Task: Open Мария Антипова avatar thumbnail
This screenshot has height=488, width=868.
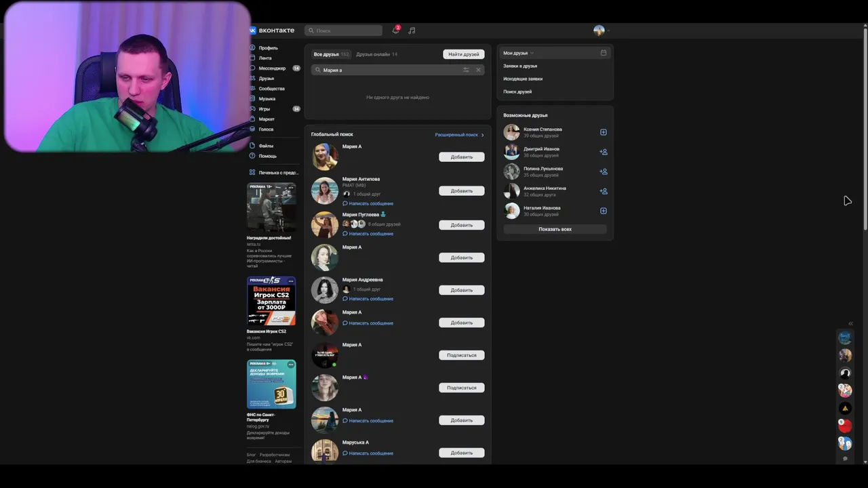Action: coord(325,191)
